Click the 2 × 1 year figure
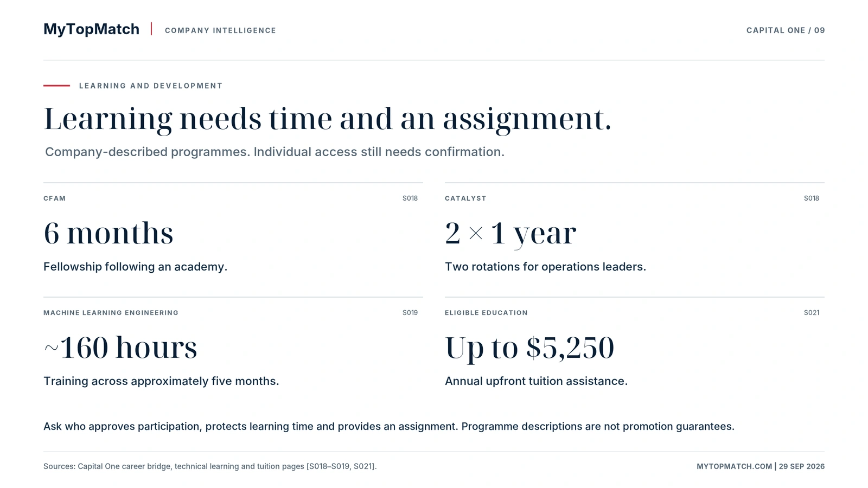Screen dimensions: 868x488 510,234
